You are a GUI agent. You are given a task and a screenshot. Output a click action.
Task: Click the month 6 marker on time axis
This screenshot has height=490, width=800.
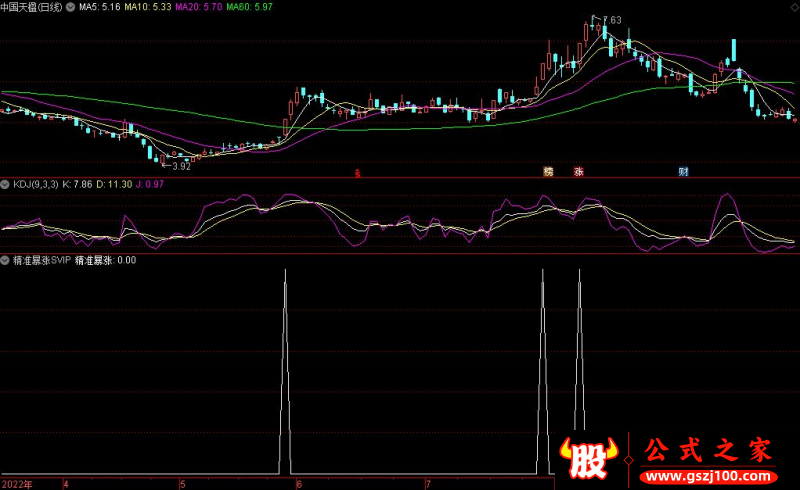pyautogui.click(x=299, y=484)
